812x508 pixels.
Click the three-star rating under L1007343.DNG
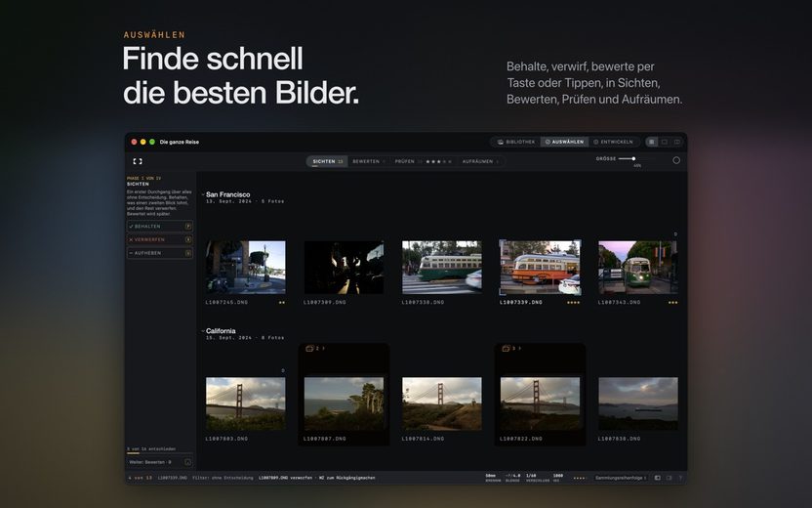[672, 302]
